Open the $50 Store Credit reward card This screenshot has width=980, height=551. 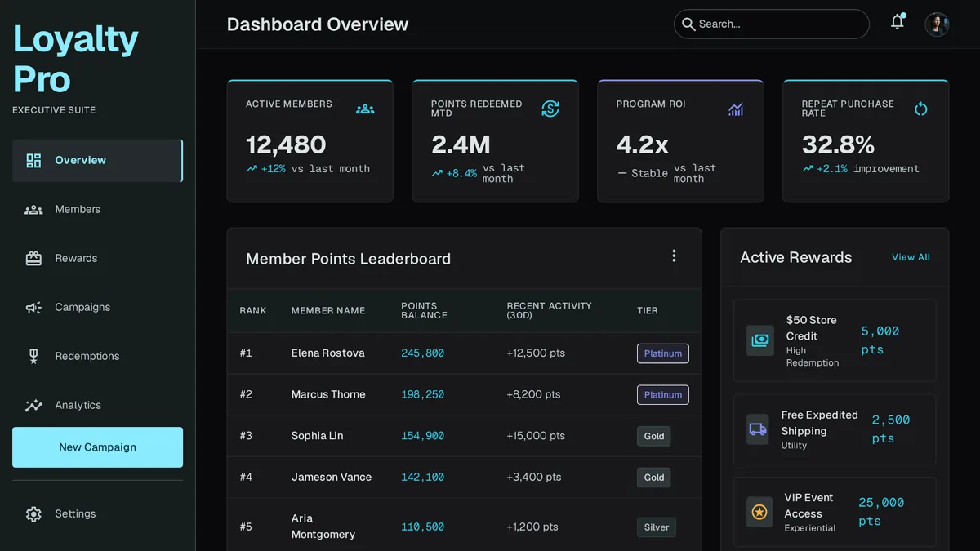[x=835, y=340]
